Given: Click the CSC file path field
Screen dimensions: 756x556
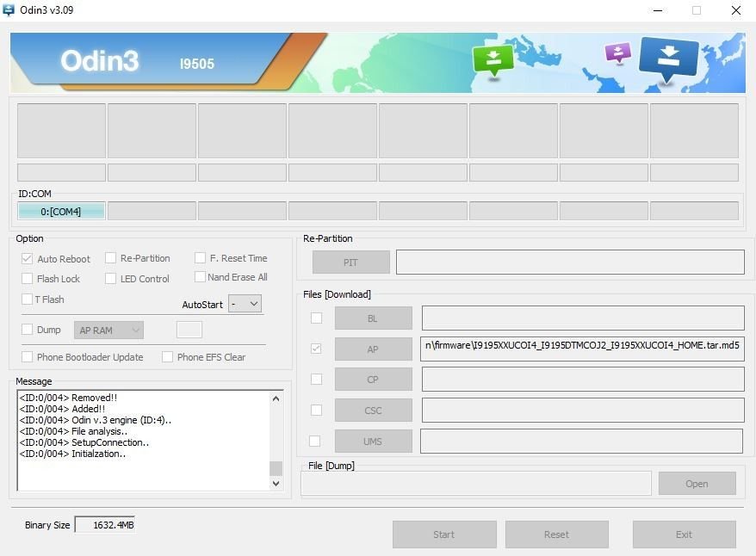Looking at the screenshot, I should click(583, 410).
